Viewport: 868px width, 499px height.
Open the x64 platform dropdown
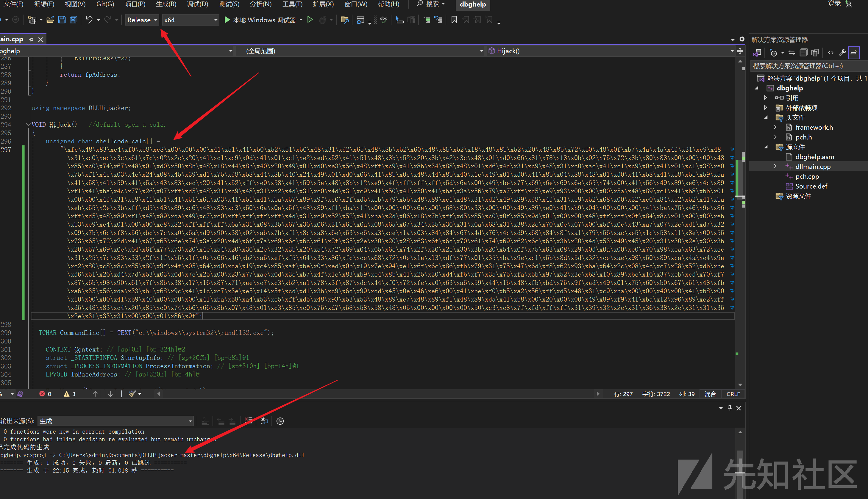point(190,20)
